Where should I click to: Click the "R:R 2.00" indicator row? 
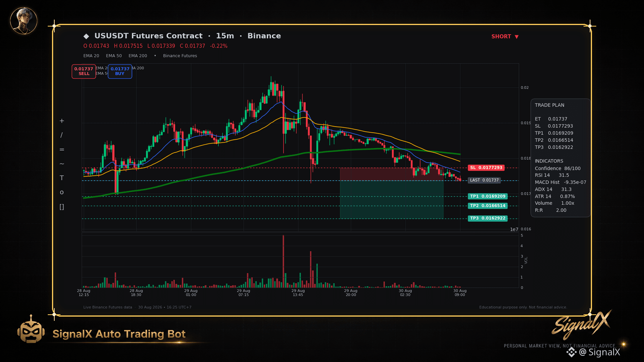[551, 210]
